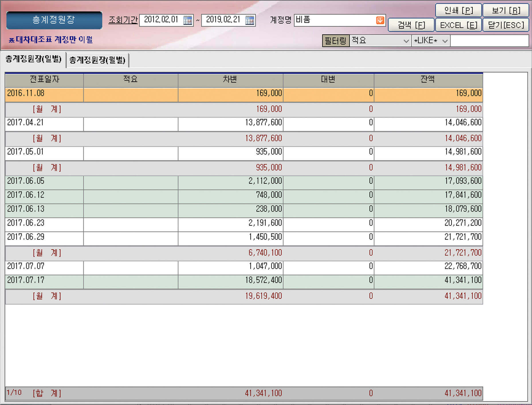532x405 pixels.
Task: Select the row dated 2017.06.29
Action: coord(244,238)
